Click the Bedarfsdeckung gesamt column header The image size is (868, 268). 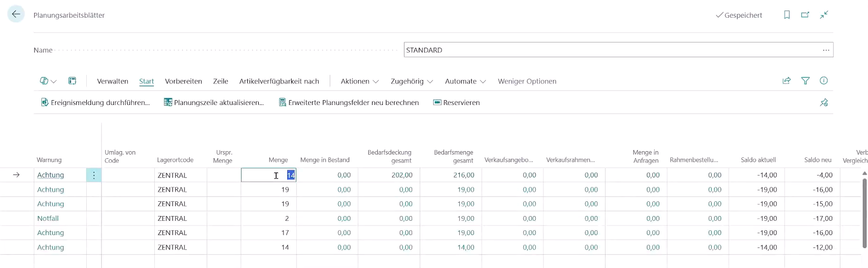click(389, 156)
